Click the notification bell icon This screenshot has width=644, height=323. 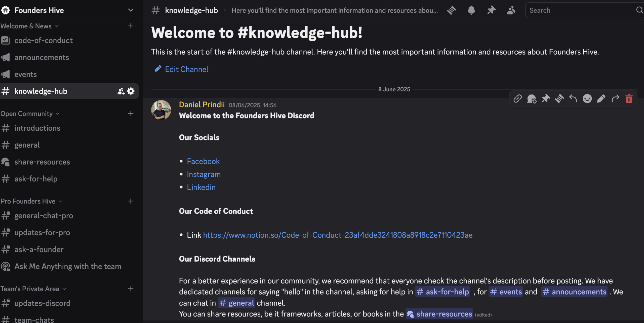point(471,10)
